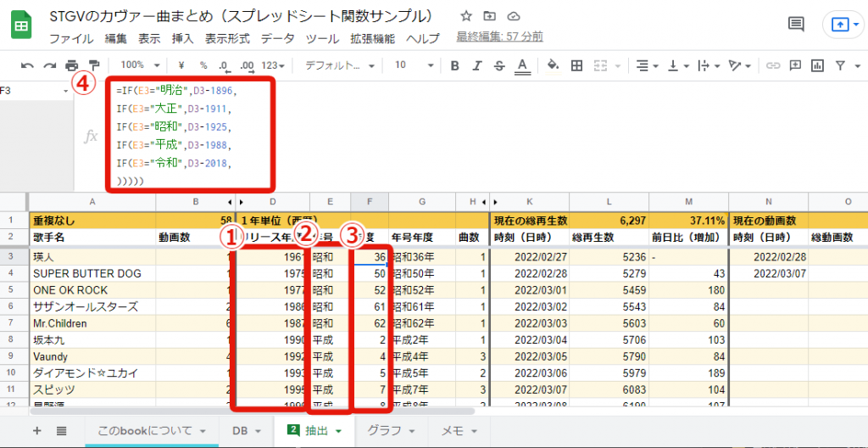Open the font size dropdown
Viewport: 868px width, 448px height.
coord(412,65)
